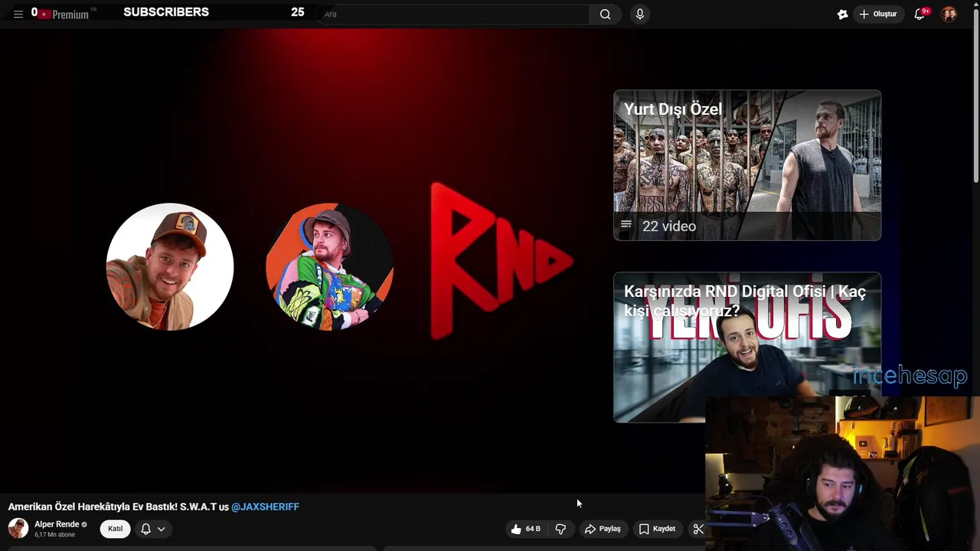Click the Oluştur create button
The width and height of the screenshot is (980, 551).
point(878,14)
